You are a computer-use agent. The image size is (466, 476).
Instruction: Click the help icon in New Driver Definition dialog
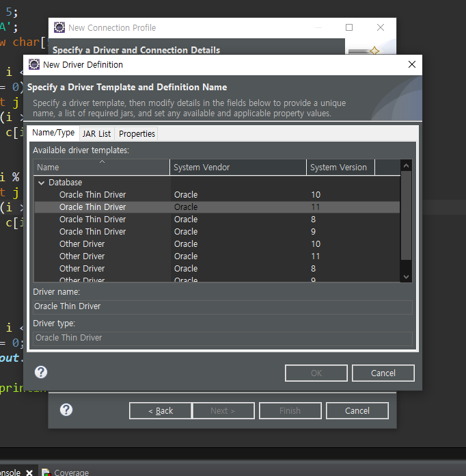[x=41, y=372]
